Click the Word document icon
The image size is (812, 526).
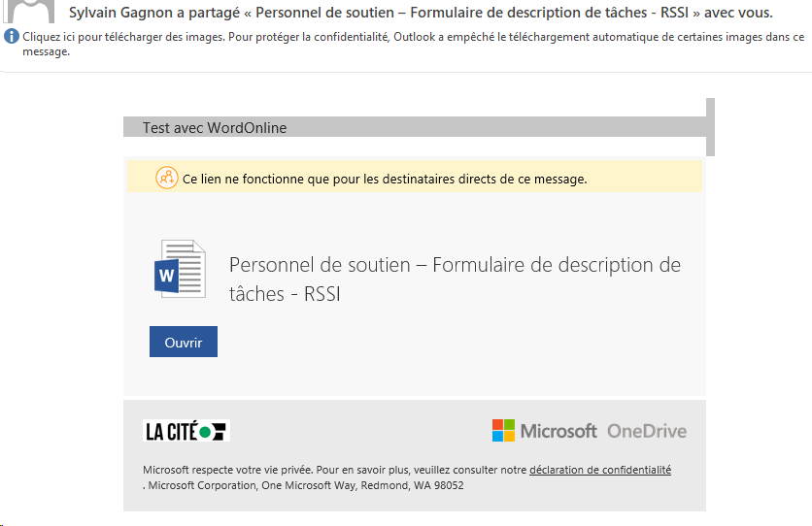(x=180, y=269)
